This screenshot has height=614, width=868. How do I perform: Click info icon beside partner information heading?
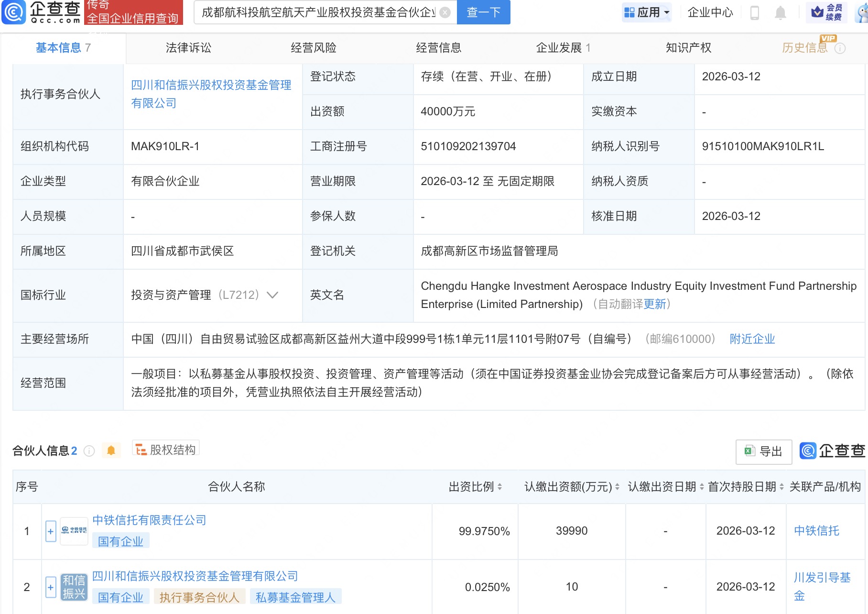point(89,451)
